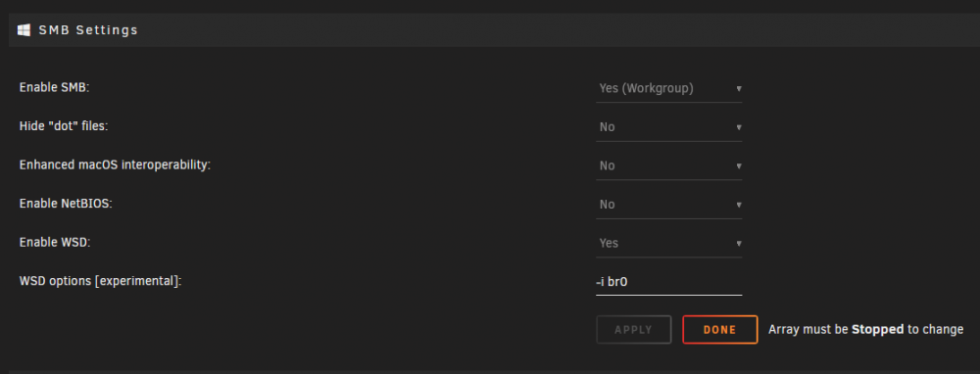Select the SMB Settings section title

[88, 30]
